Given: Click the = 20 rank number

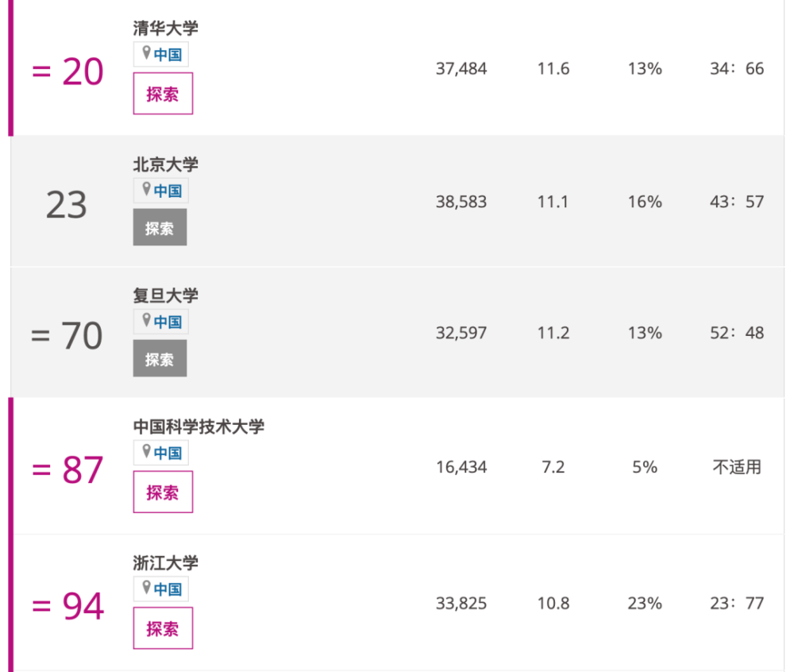Looking at the screenshot, I should (67, 71).
